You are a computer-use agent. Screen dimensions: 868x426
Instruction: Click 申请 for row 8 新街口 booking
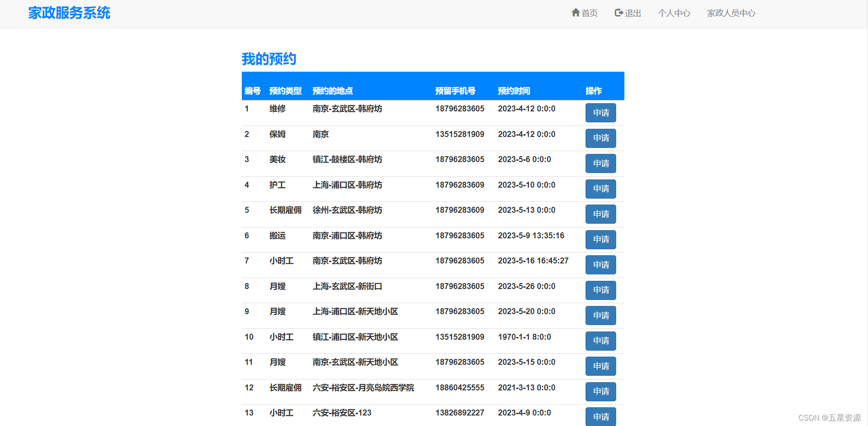pyautogui.click(x=601, y=290)
